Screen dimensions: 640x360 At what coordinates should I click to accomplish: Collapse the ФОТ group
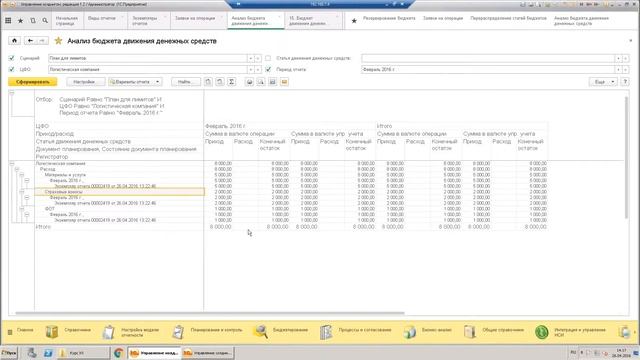click(x=22, y=209)
